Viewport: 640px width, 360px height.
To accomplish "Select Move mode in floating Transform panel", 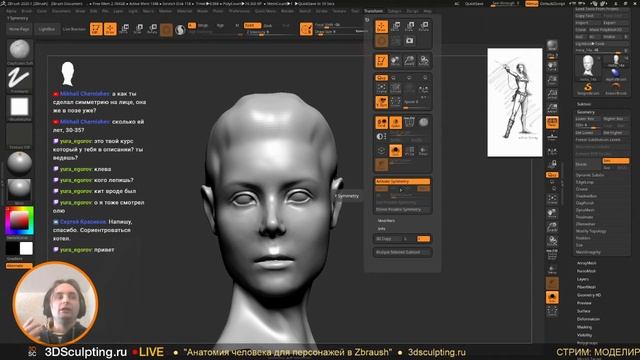I will 396,27.
